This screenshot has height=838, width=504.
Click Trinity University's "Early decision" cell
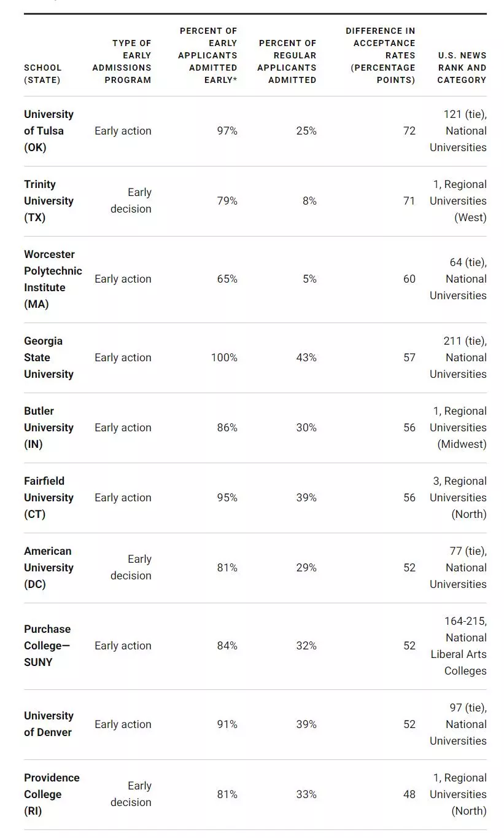click(131, 201)
